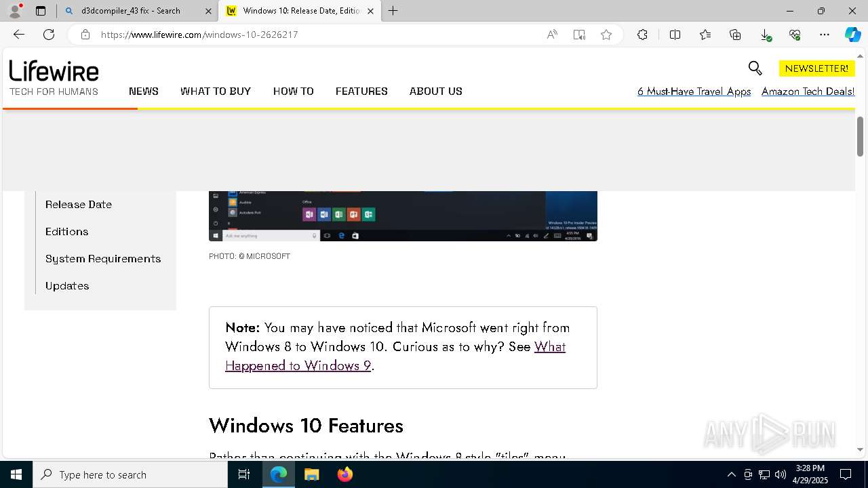Click the Windows 10 screenshot image

[403, 216]
